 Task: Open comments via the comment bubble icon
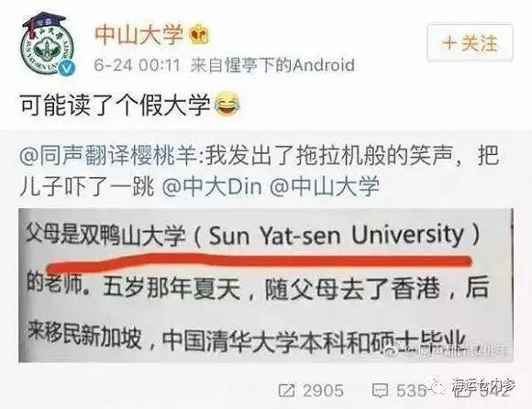(380, 391)
